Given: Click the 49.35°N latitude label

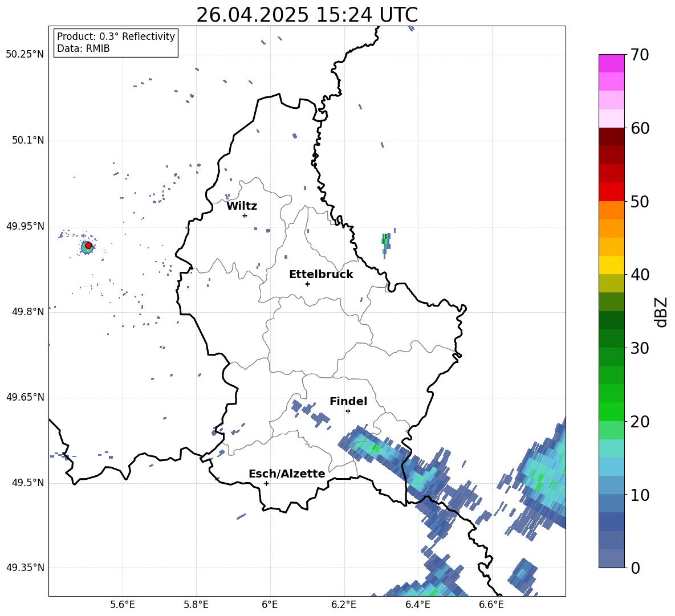Looking at the screenshot, I should [25, 568].
